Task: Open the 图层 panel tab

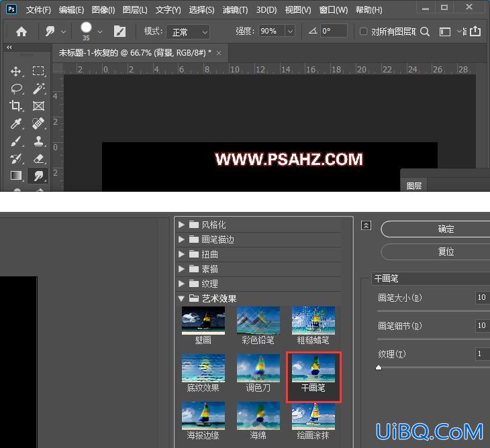Action: [414, 186]
